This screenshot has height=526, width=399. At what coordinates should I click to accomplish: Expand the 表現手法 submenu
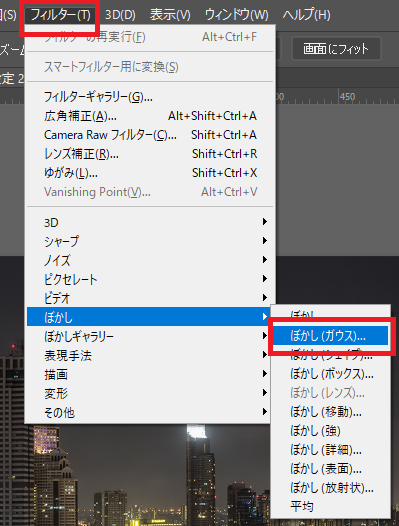tap(149, 355)
